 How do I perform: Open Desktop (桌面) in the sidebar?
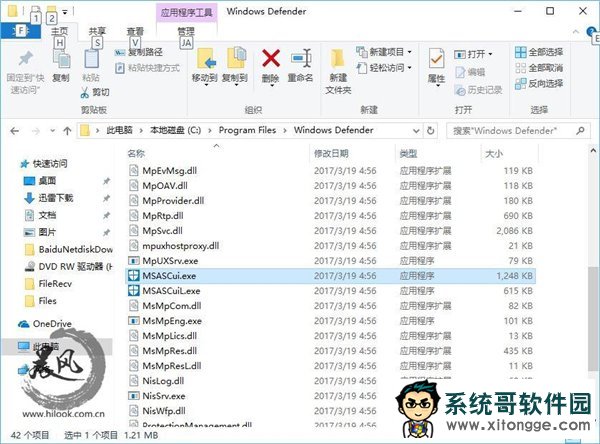(41, 181)
